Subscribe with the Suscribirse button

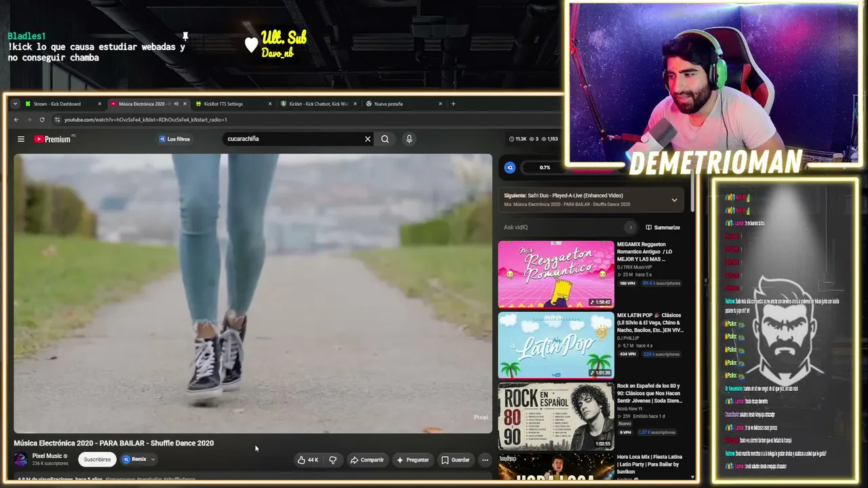[97, 460]
